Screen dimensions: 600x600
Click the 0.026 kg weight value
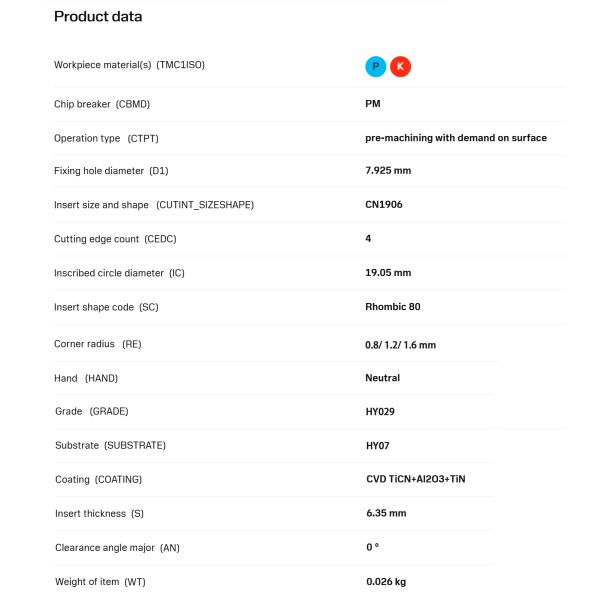pos(386,581)
